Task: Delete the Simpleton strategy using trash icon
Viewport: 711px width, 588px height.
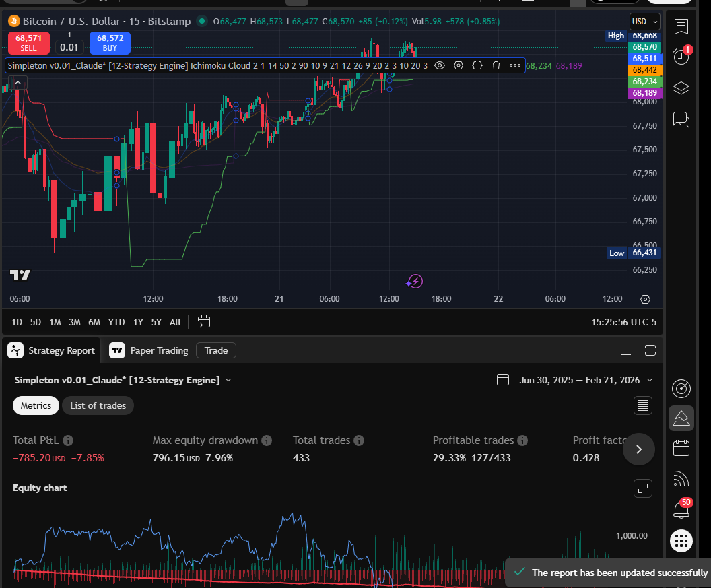Action: pos(496,65)
